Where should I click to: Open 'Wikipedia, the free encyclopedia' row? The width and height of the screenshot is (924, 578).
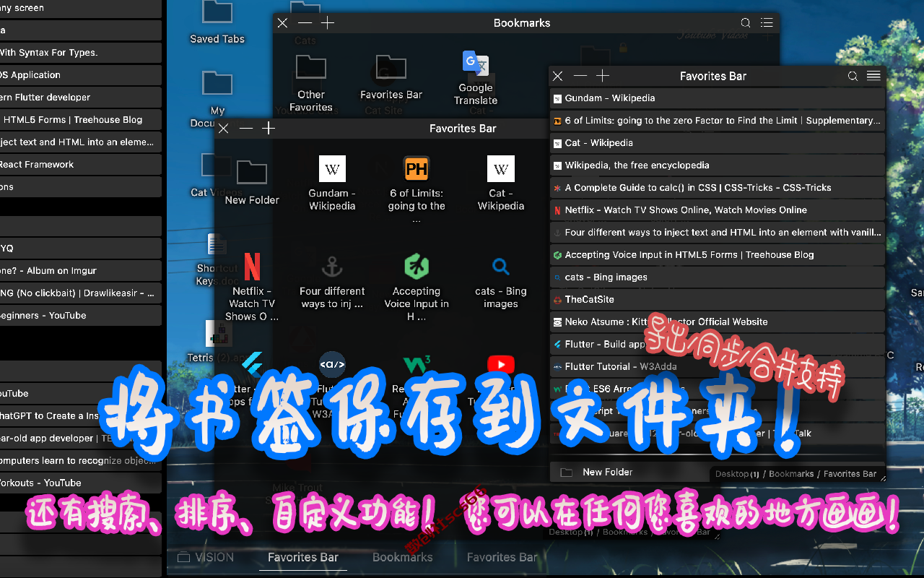point(717,165)
